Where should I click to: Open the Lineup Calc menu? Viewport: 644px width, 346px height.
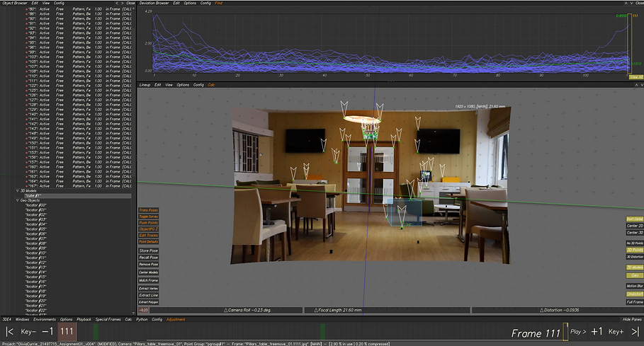point(211,85)
